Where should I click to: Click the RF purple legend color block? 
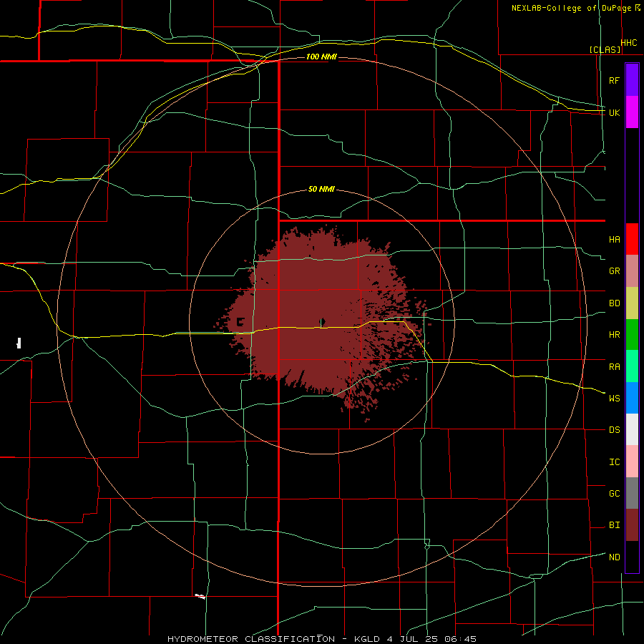632,79
